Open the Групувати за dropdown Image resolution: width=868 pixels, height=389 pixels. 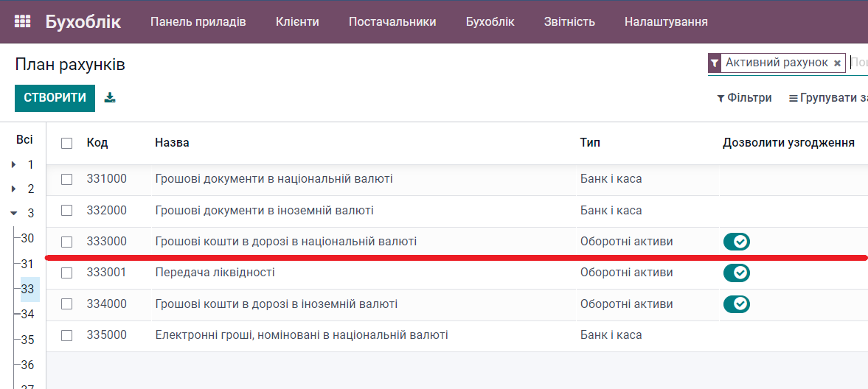pos(827,98)
